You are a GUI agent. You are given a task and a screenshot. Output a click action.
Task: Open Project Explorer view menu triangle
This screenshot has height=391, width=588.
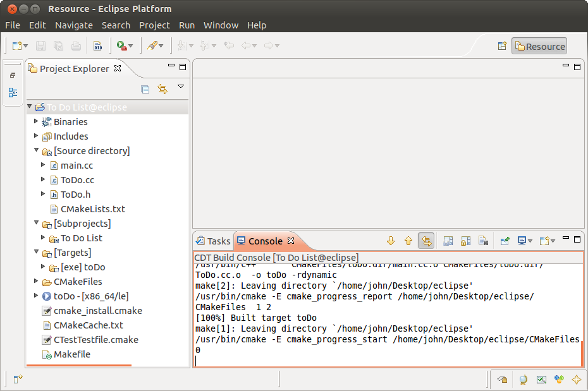point(181,87)
